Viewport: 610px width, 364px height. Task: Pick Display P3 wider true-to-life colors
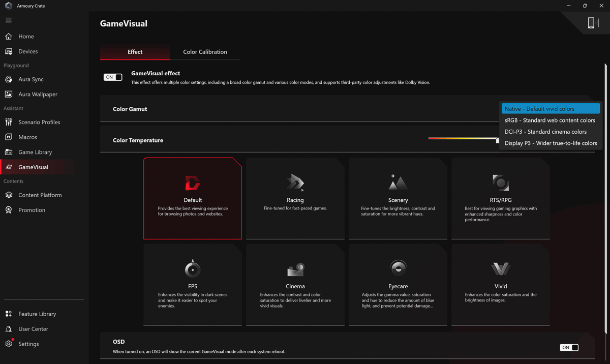551,143
